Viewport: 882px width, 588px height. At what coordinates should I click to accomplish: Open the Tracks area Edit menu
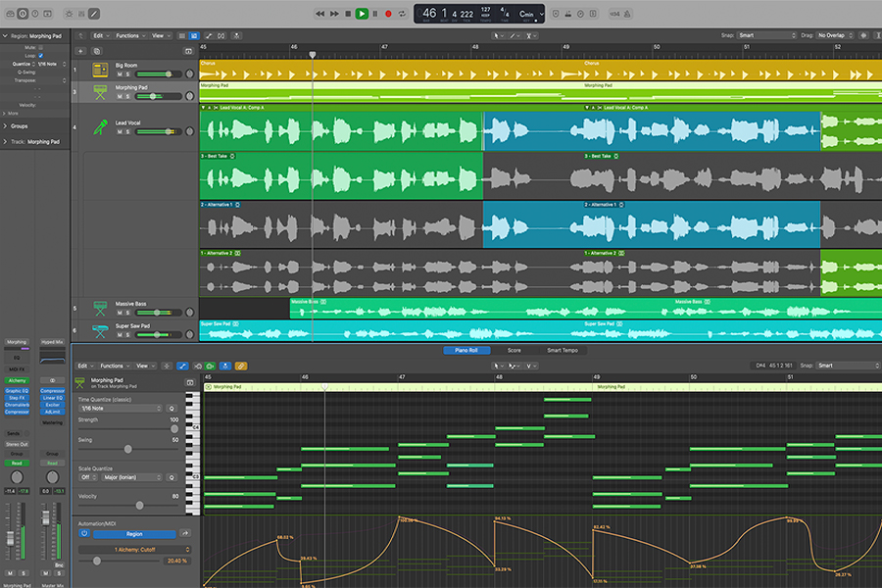click(x=101, y=35)
